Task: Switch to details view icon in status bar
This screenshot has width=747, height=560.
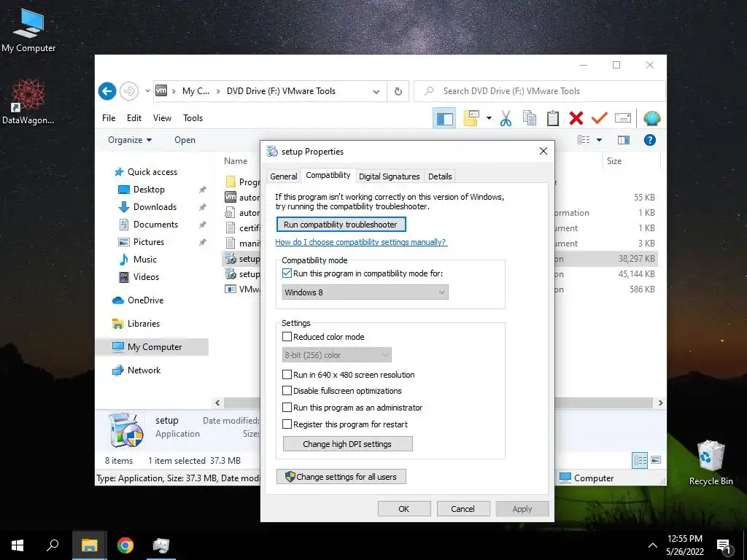Action: pyautogui.click(x=640, y=460)
